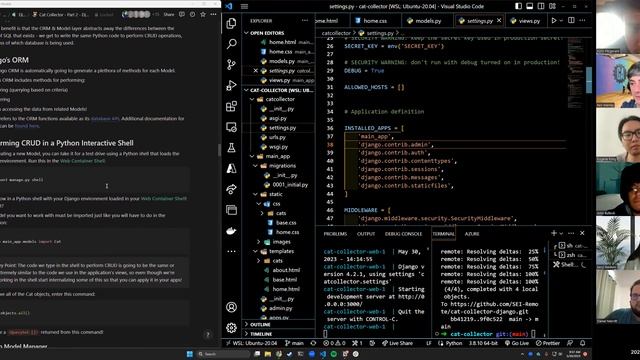
Task: Run Python file play button
Action: click(x=554, y=20)
